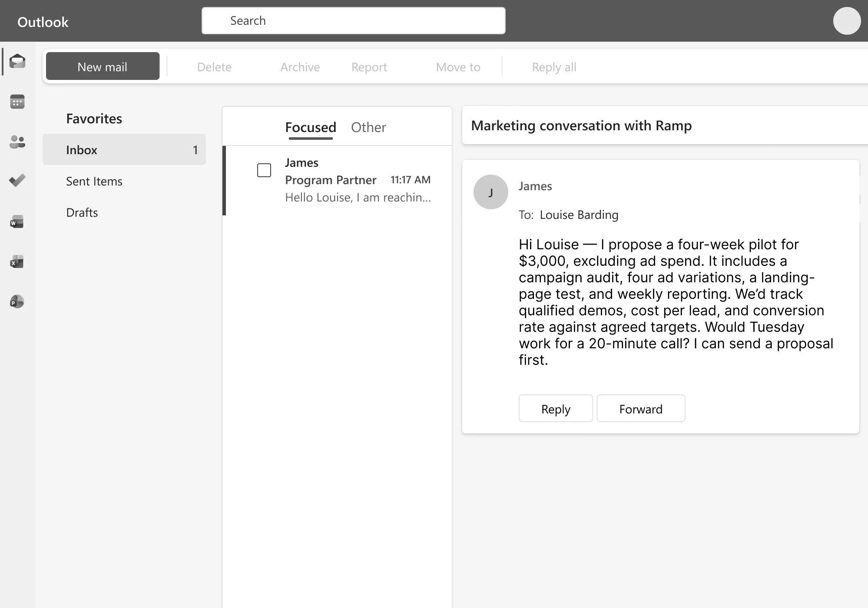
Task: Click the Forward button under message
Action: [641, 408]
